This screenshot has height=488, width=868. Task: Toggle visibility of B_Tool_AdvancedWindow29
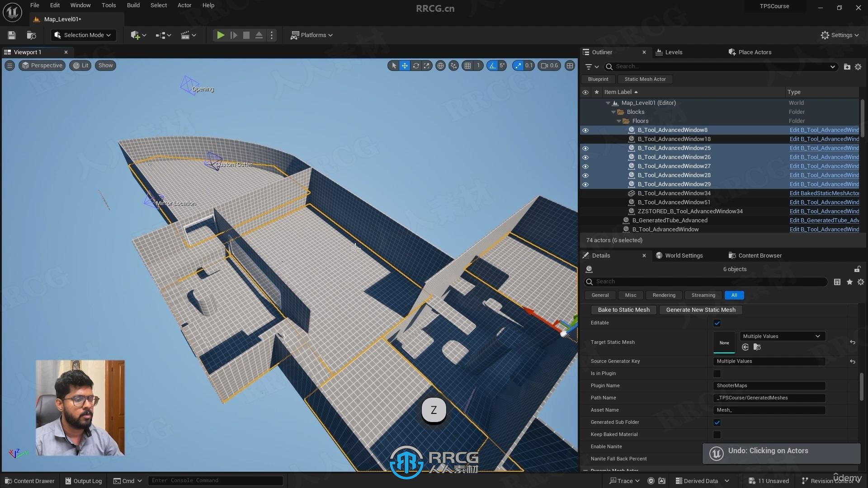585,184
